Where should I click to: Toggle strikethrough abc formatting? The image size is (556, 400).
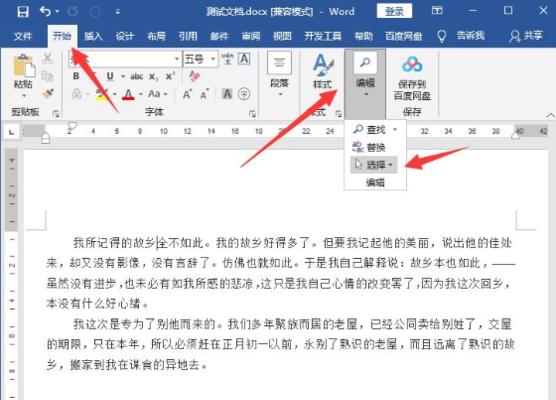tap(137, 76)
